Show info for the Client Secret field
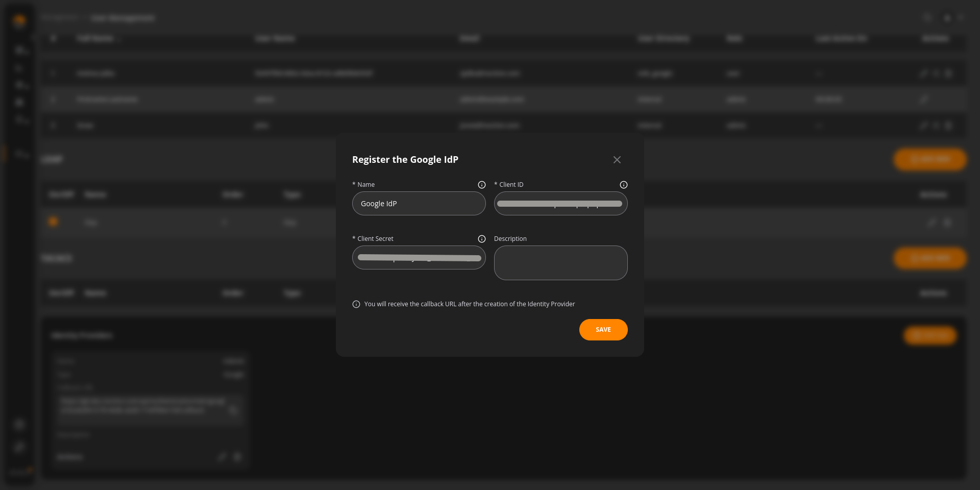This screenshot has width=980, height=490. point(481,239)
